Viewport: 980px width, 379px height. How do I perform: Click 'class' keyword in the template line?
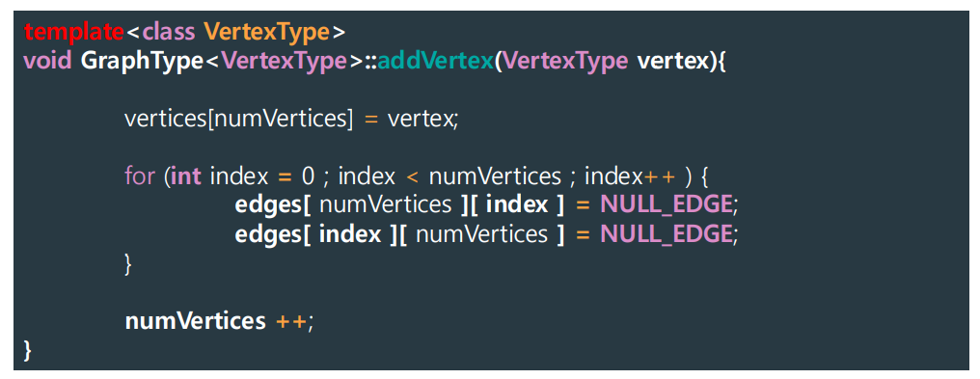click(168, 32)
